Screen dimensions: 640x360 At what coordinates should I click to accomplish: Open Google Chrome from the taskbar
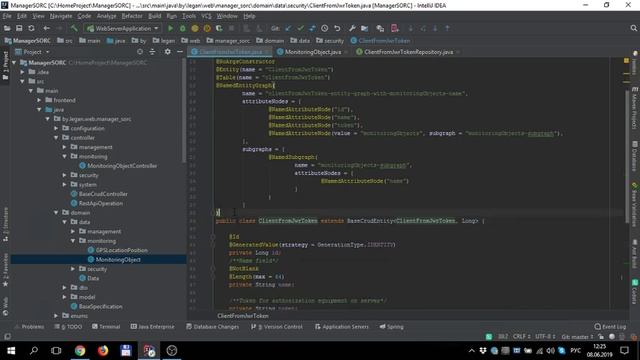[x=80, y=350]
